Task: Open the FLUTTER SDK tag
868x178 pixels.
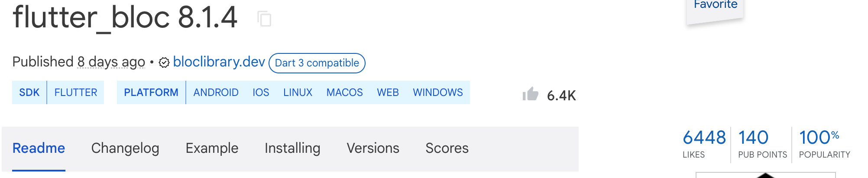Action: coord(76,92)
